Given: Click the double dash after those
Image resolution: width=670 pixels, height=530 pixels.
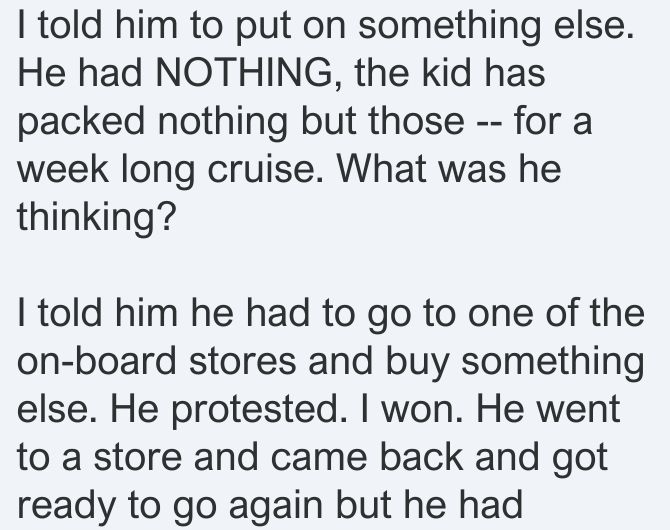Looking at the screenshot, I should point(490,123).
